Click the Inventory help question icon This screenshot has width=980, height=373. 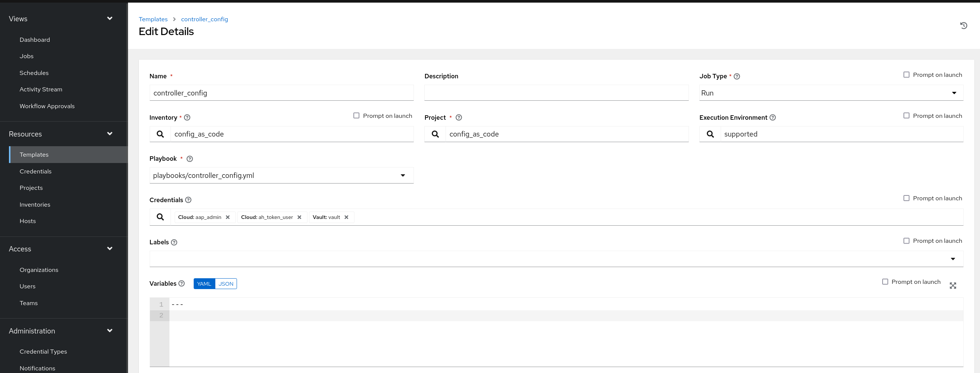coord(187,118)
